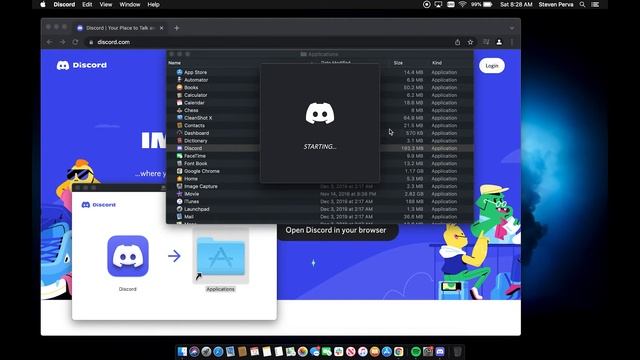640x360 pixels.
Task: Sort Applications list by Name column
Action: (175, 63)
